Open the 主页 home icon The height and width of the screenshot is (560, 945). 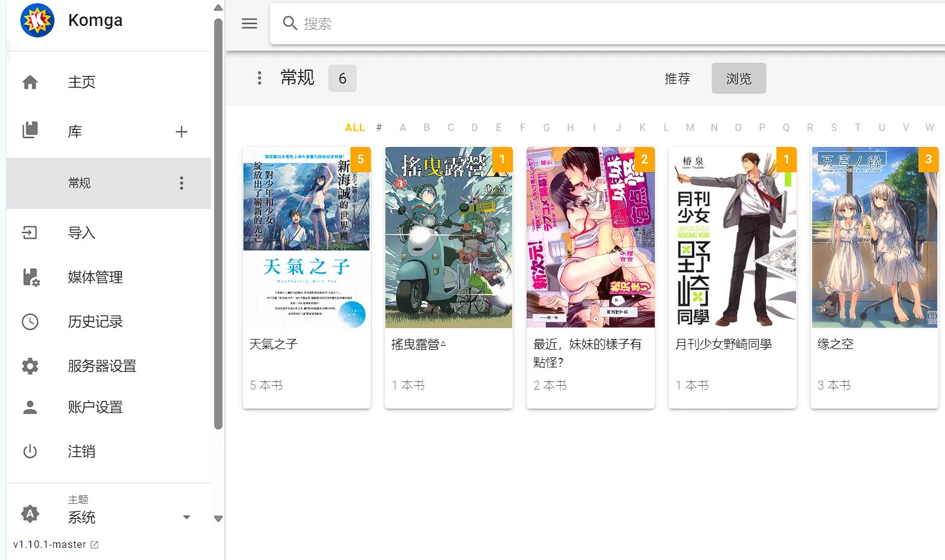click(x=30, y=82)
